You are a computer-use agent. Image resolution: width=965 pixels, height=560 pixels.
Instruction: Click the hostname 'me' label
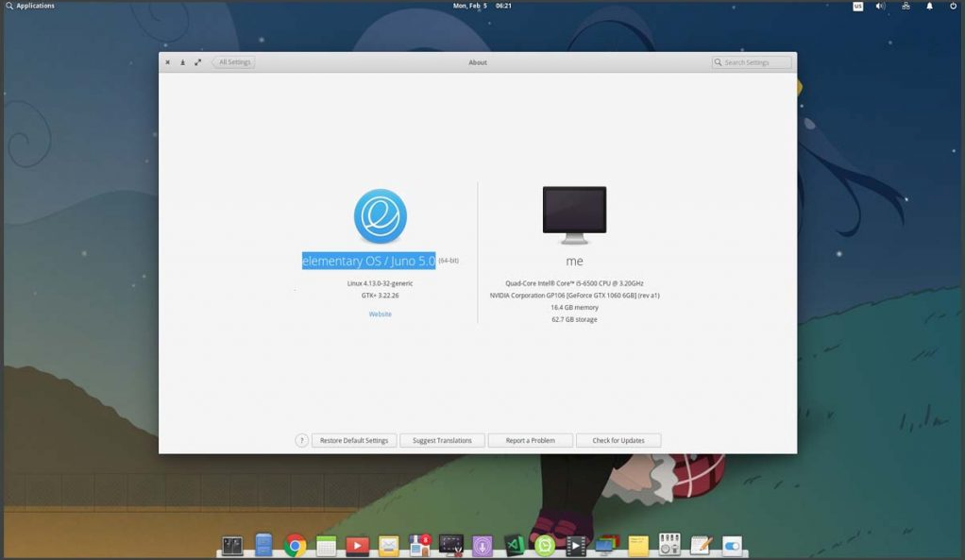pos(574,261)
